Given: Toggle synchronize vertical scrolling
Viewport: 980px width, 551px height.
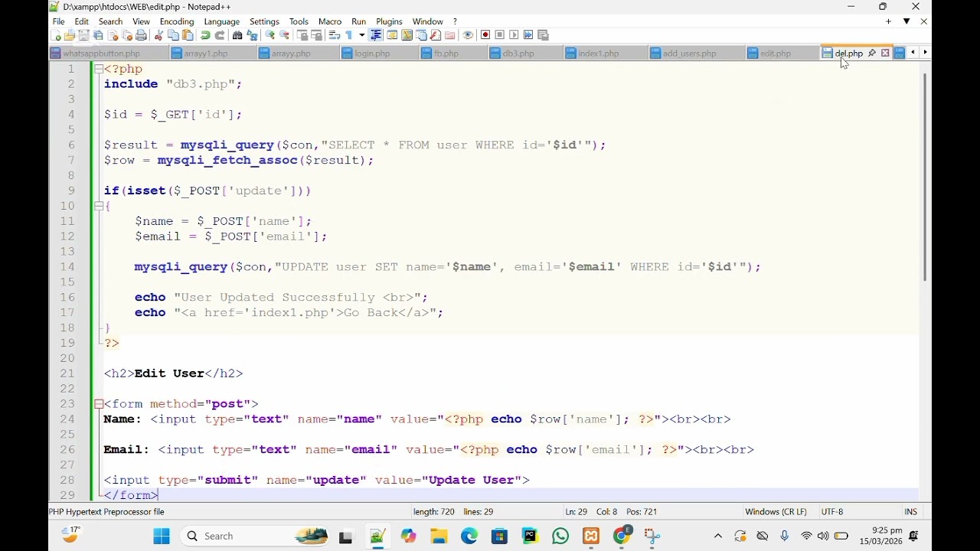Looking at the screenshot, I should (x=302, y=35).
